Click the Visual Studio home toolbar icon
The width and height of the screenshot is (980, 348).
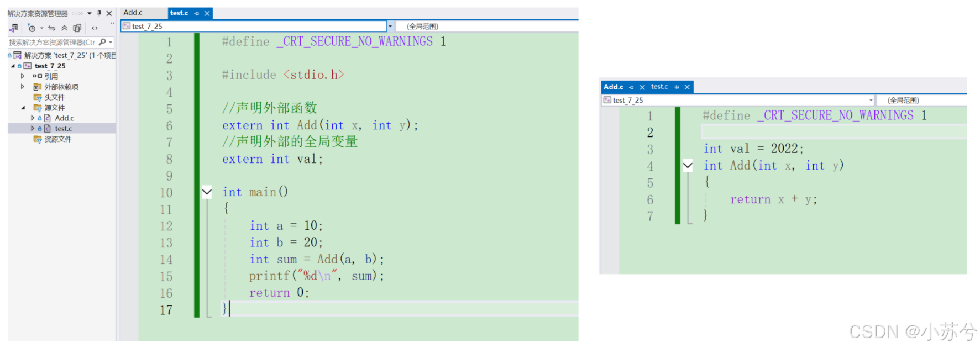[x=14, y=28]
